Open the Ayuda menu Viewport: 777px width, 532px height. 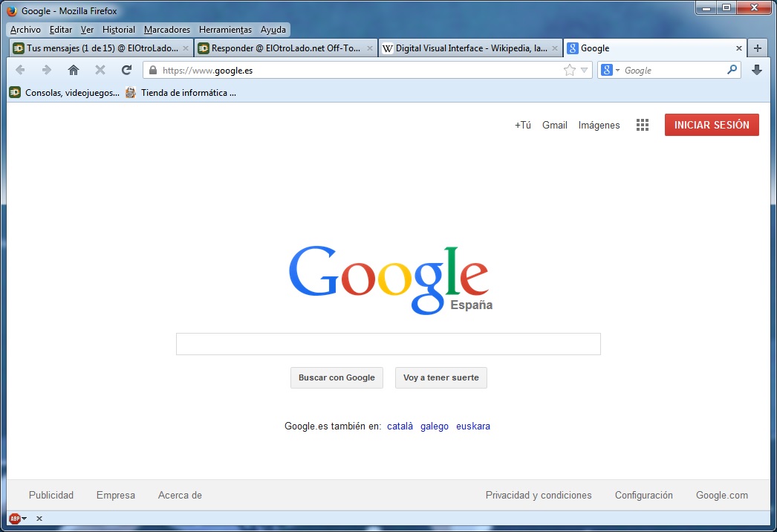[273, 30]
